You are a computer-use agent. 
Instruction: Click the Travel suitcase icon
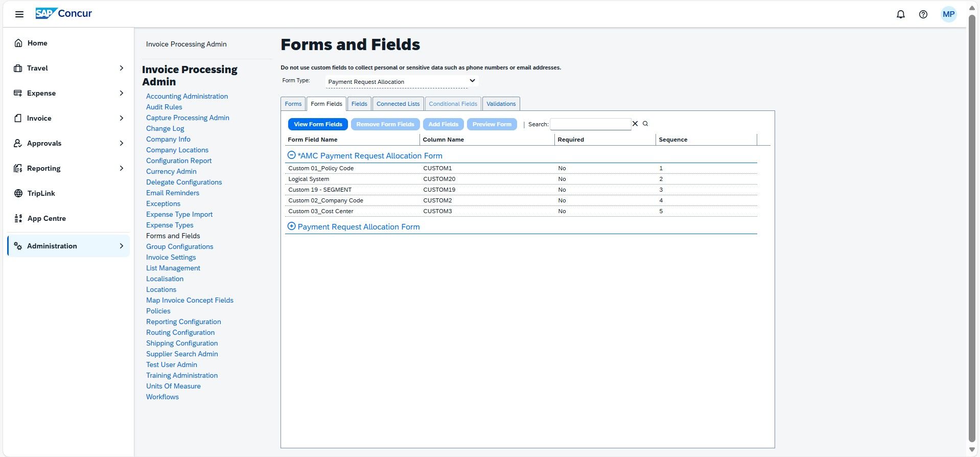tap(18, 68)
